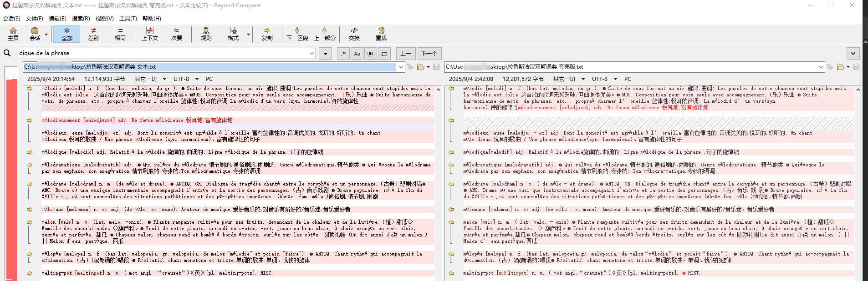Toggle the 差别 differences-only filter

click(93, 34)
